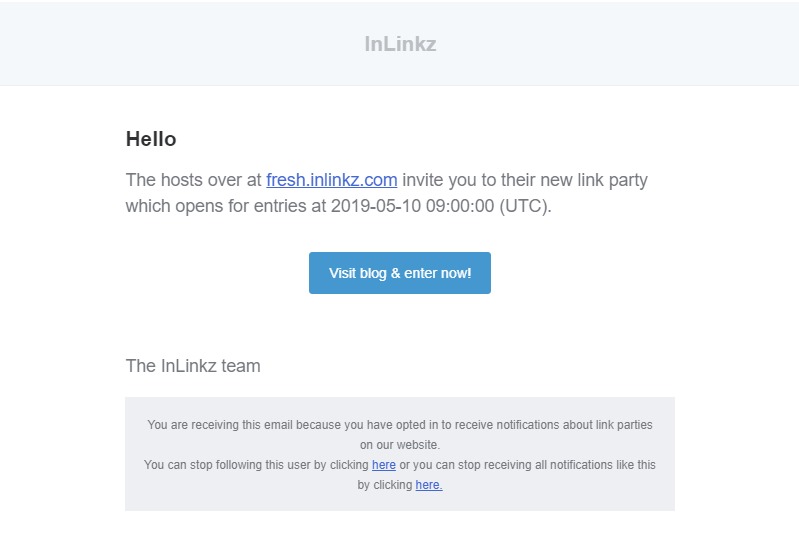Click the here link to stop following this user
The width and height of the screenshot is (799, 535).
pyautogui.click(x=384, y=465)
